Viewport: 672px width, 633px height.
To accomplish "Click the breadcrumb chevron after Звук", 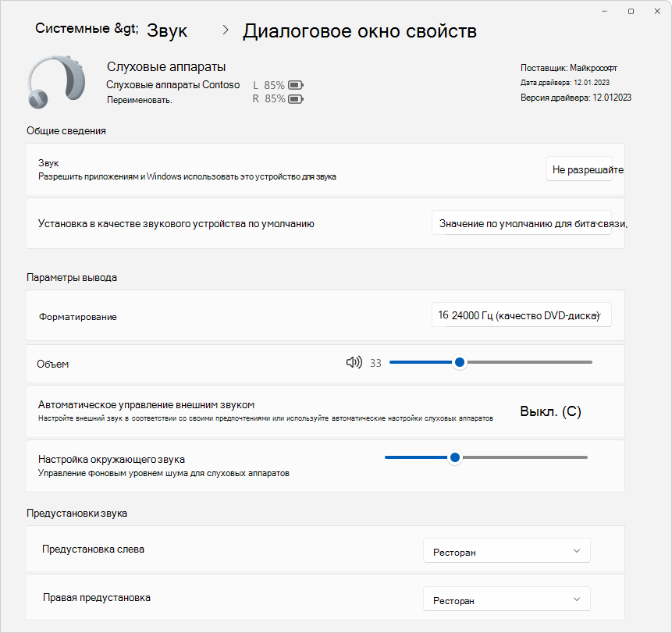I will [226, 30].
